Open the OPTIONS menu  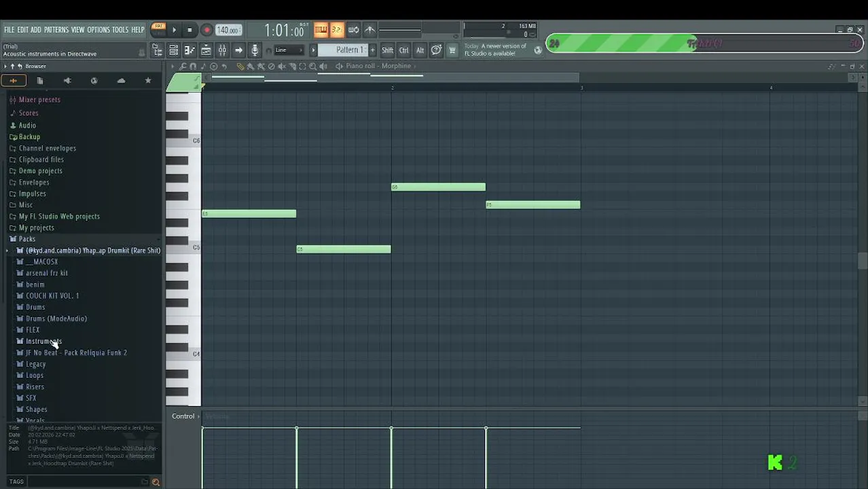coord(98,30)
